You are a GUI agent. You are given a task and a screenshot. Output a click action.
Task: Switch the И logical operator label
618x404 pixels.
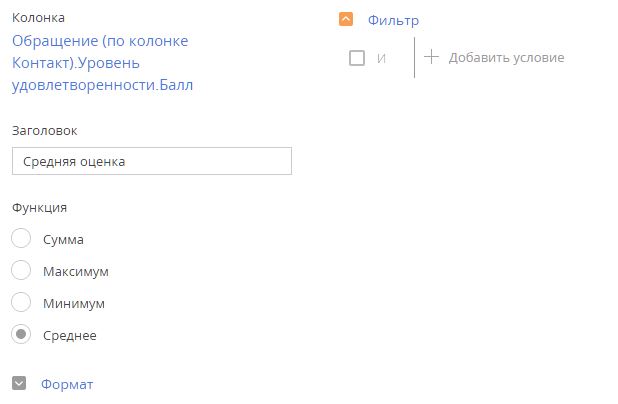pos(381,58)
